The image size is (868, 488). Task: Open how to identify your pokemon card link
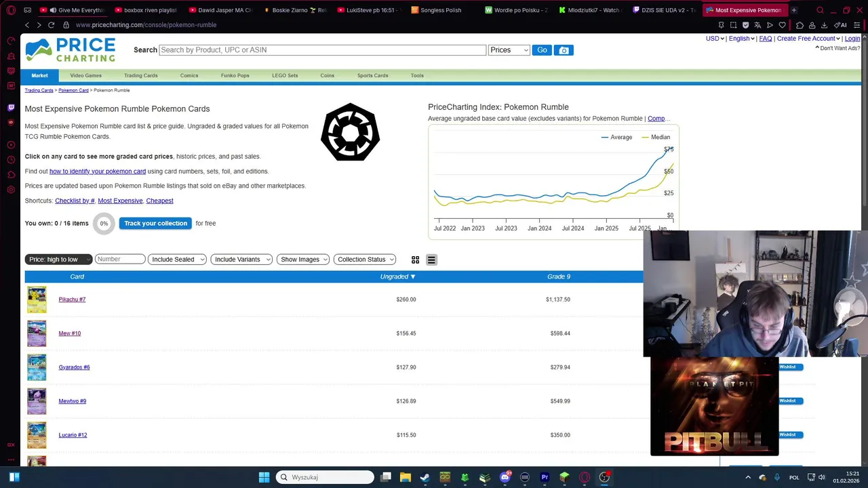[x=98, y=171]
